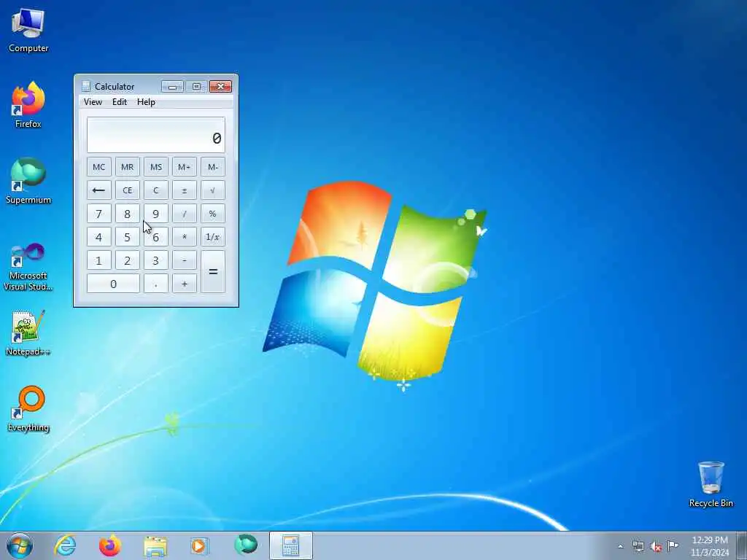
Task: Click the equals button
Action: 213,271
